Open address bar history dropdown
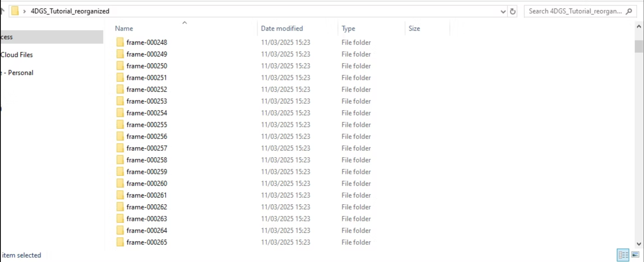 (503, 11)
